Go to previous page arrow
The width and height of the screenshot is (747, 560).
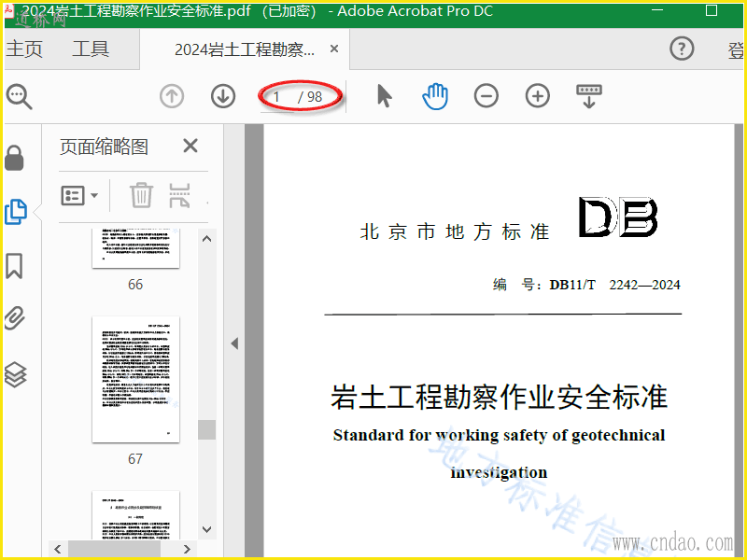tap(172, 96)
